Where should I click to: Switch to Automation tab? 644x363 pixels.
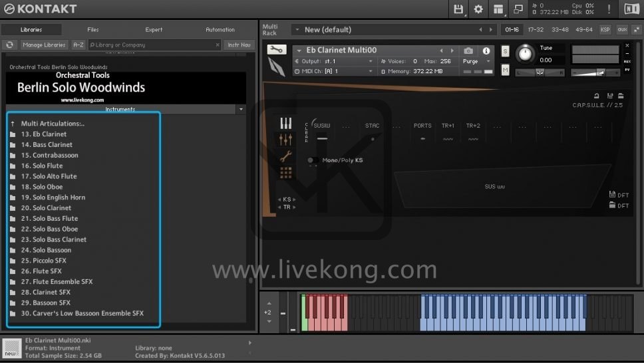(220, 29)
